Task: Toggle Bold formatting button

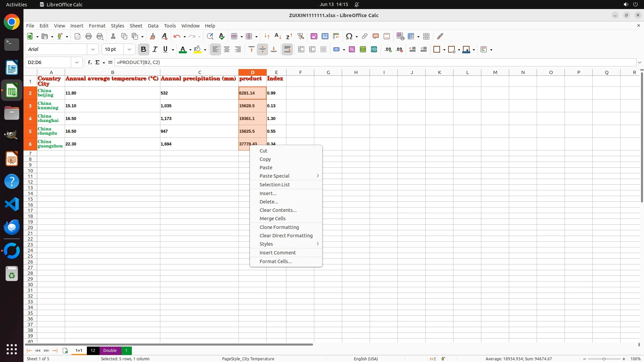Action: (x=144, y=49)
